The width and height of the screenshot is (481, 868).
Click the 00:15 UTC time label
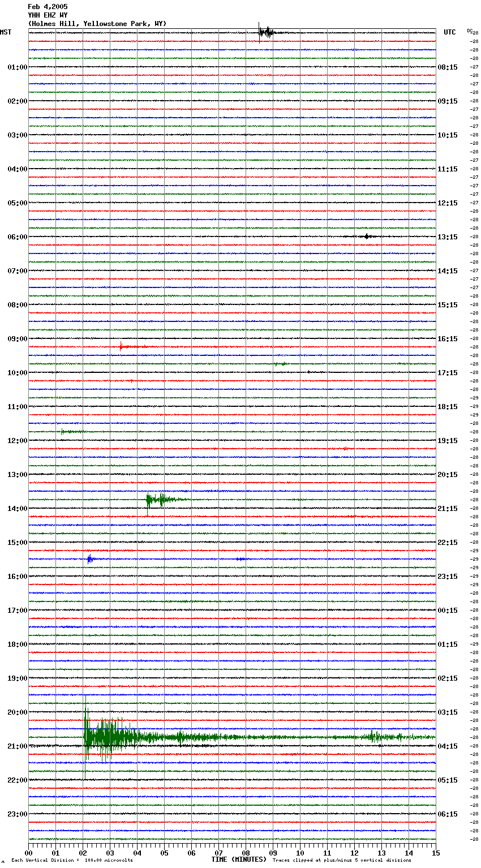tap(448, 611)
